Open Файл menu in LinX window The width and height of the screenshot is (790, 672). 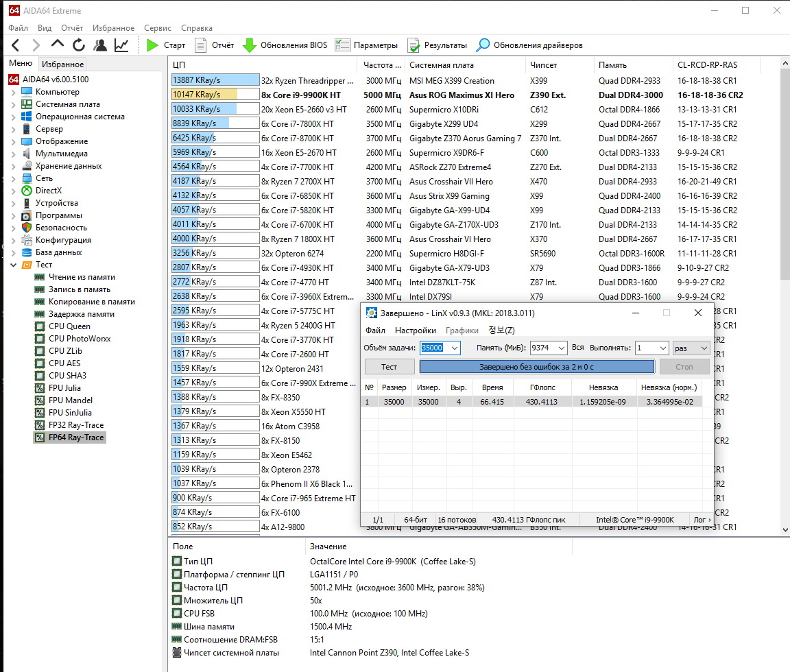[375, 331]
